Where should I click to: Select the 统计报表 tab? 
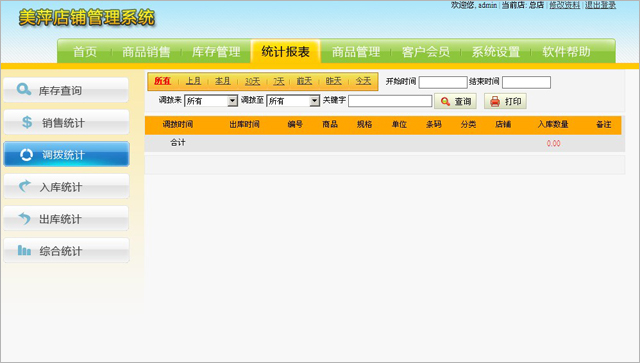[286, 51]
